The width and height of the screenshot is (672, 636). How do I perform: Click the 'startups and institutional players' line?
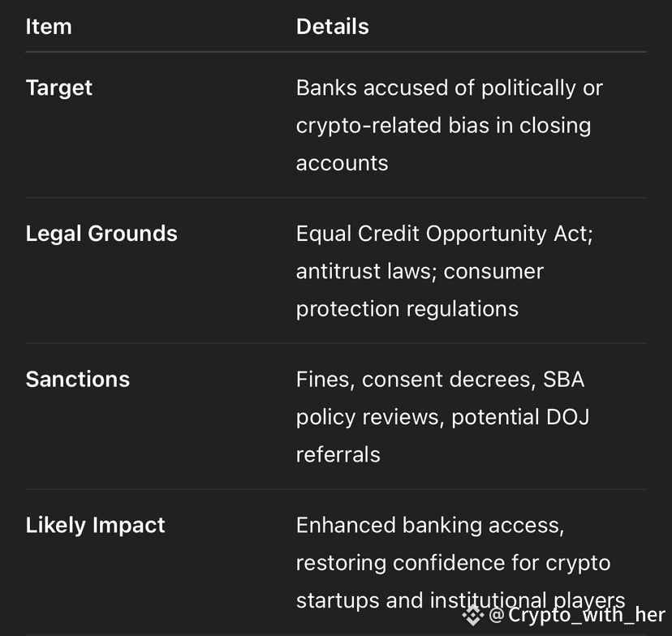pyautogui.click(x=461, y=600)
